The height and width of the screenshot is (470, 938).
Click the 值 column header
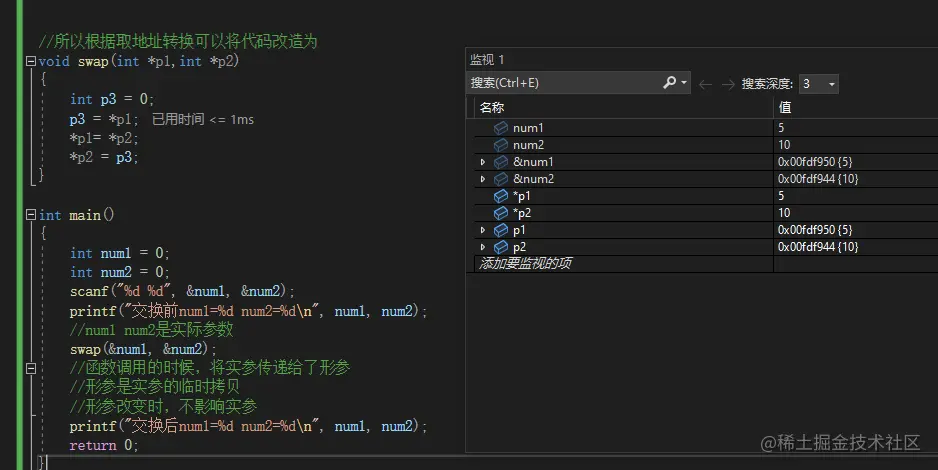[x=786, y=107]
